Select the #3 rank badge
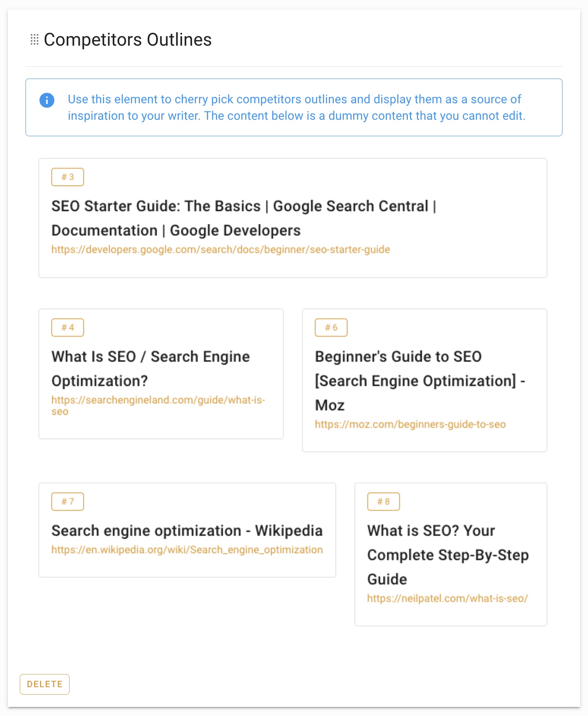The image size is (588, 716). (x=67, y=177)
